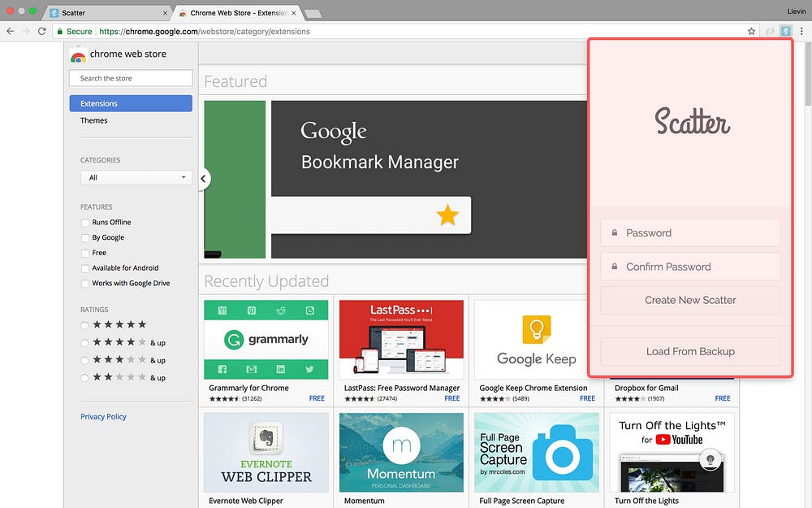Open Chrome's three-dot menu
812x508 pixels.
pos(801,31)
